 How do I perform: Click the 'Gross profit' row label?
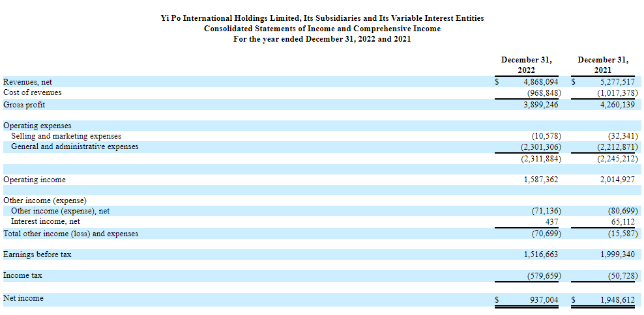pyautogui.click(x=24, y=105)
